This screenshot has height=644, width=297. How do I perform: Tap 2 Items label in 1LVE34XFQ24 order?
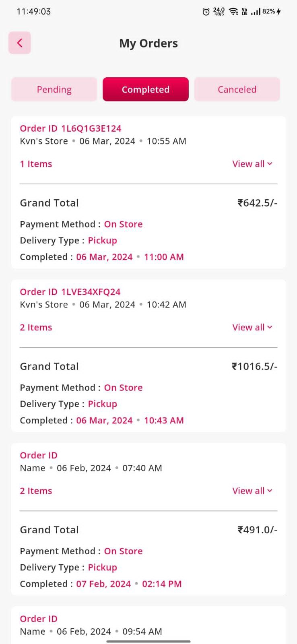point(36,327)
